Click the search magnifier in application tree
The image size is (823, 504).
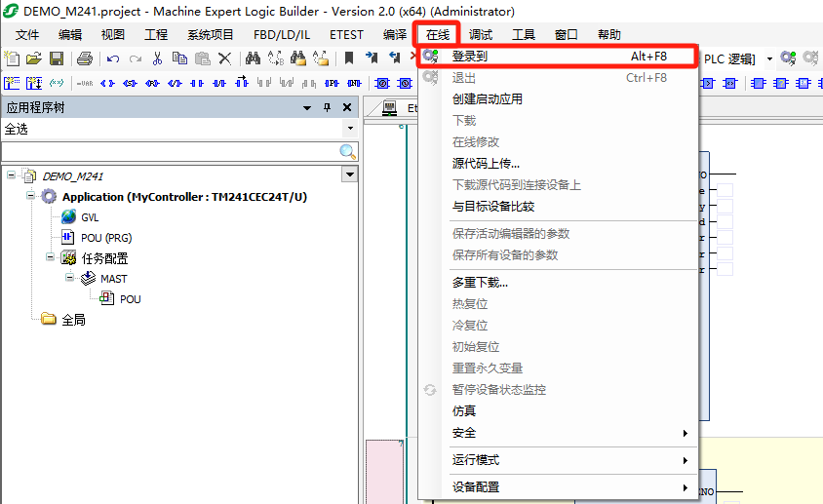point(347,151)
